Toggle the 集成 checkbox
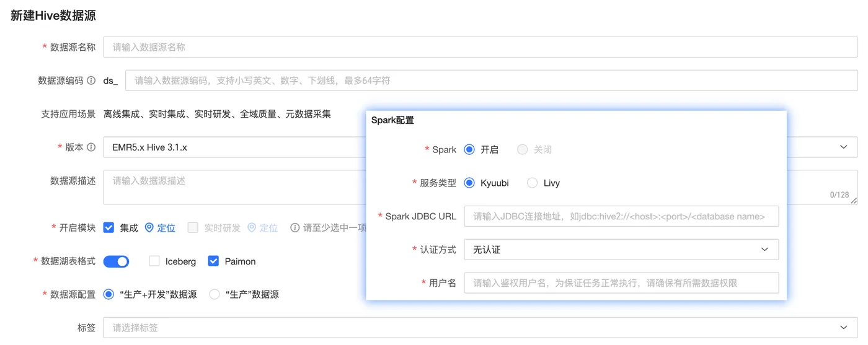 (109, 227)
